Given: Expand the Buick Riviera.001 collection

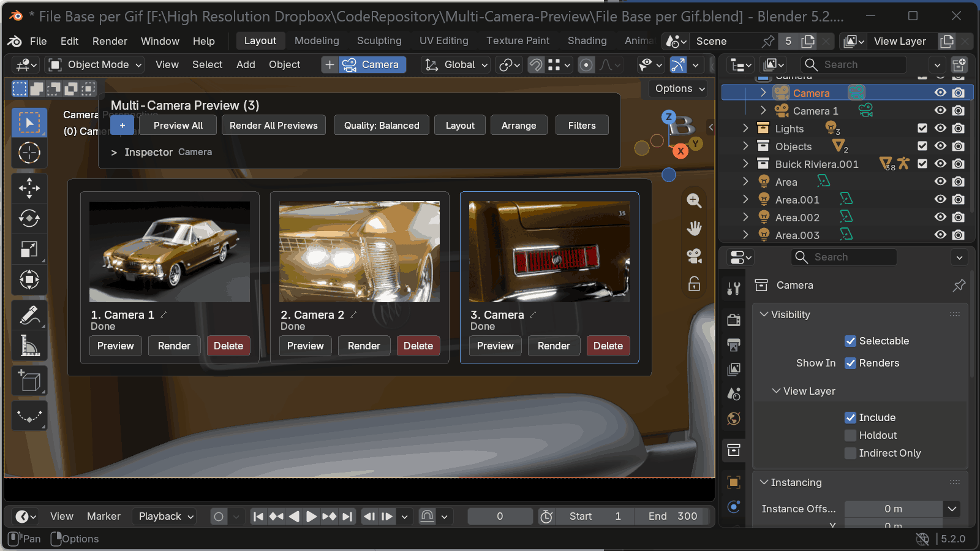Looking at the screenshot, I should (x=745, y=164).
